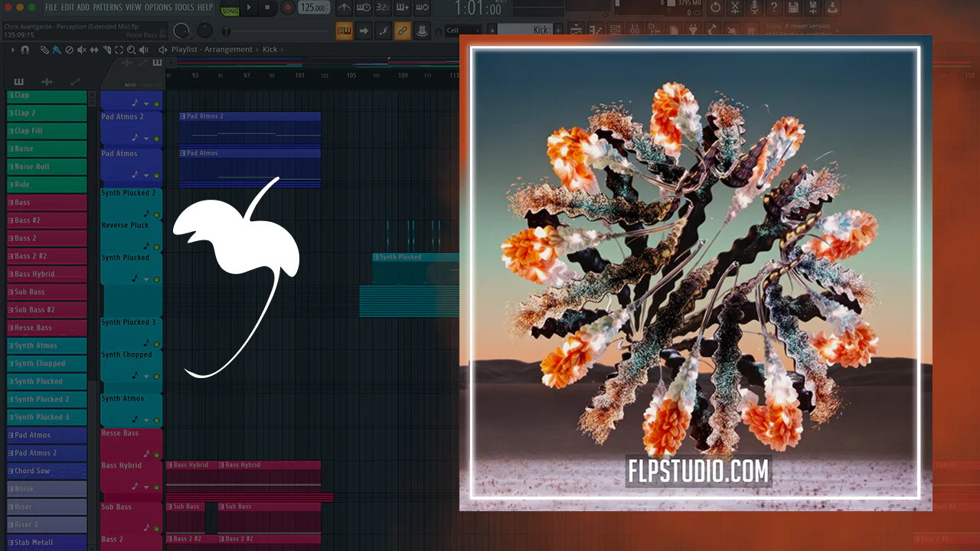
Task: Click the save project floppy icon
Action: click(794, 8)
